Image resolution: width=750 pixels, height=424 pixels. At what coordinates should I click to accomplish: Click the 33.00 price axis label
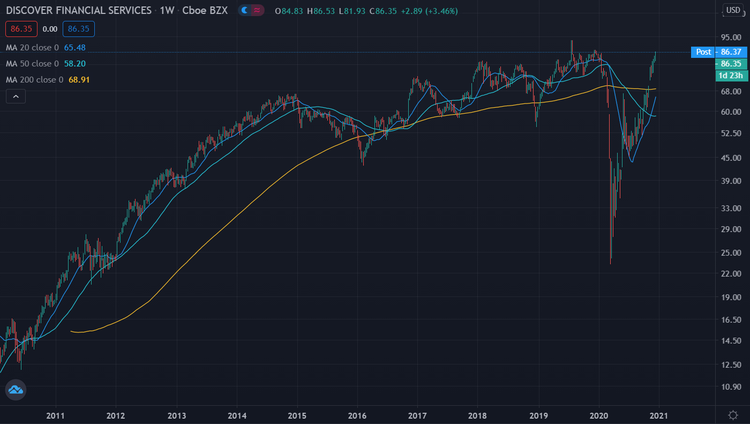(x=731, y=208)
